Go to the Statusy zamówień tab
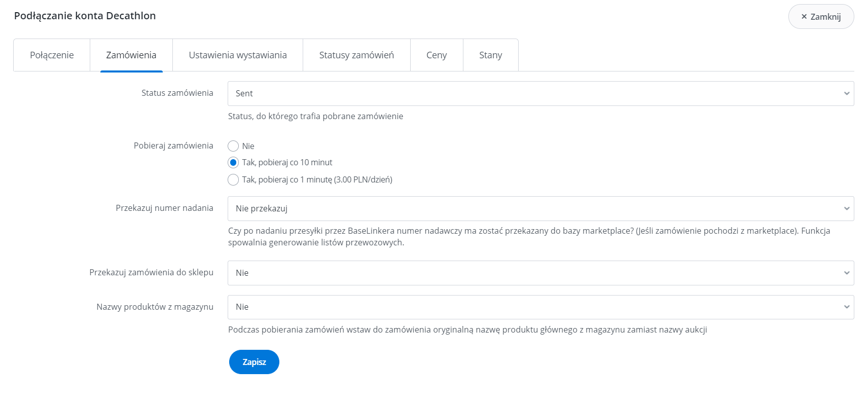 tap(356, 55)
